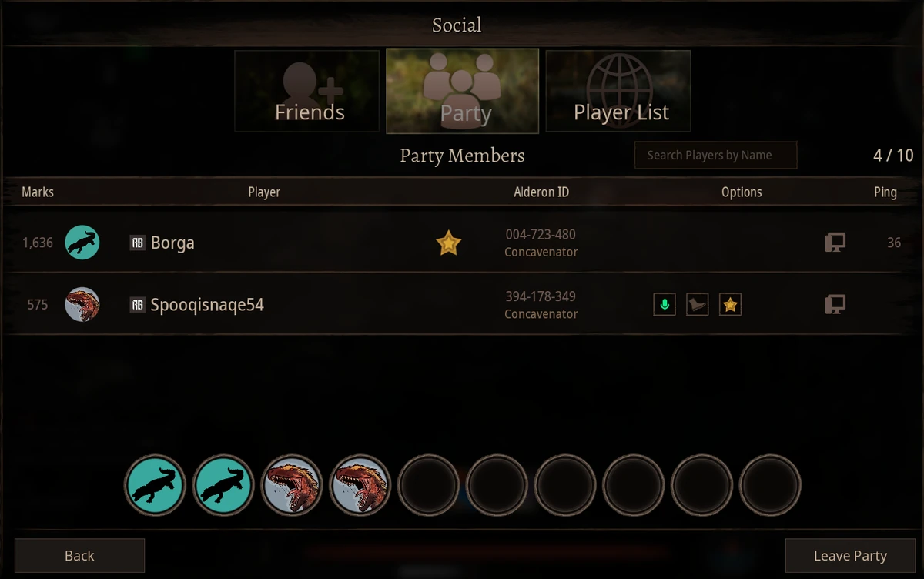Click the fourth party slot, a red dinosaur
The width and height of the screenshot is (924, 579).
(360, 485)
